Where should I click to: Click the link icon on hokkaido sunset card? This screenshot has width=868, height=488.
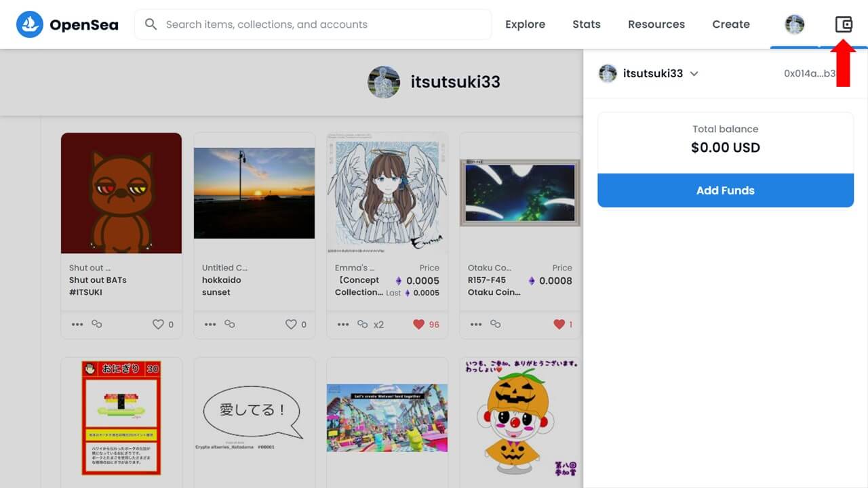(230, 325)
